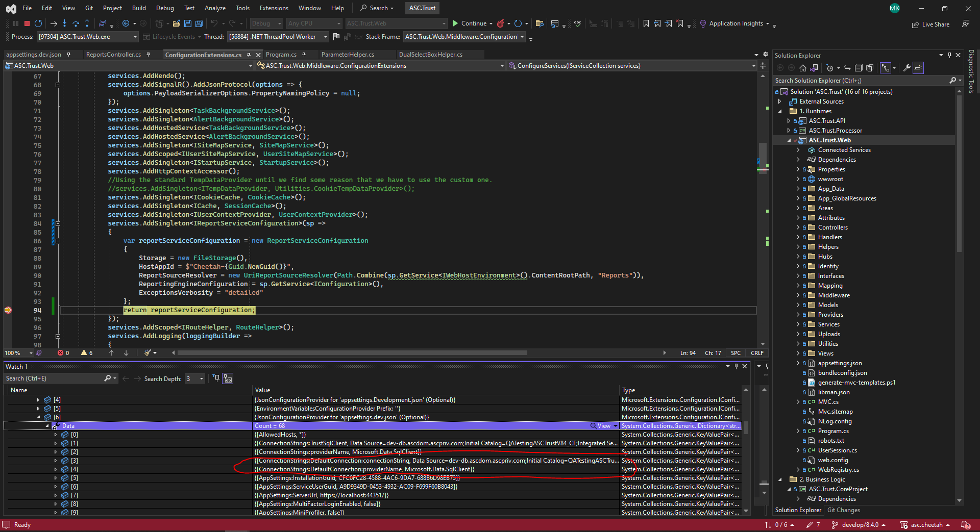This screenshot has width=980, height=532.
Task: Click the Restart debugging icon
Action: [38, 23]
